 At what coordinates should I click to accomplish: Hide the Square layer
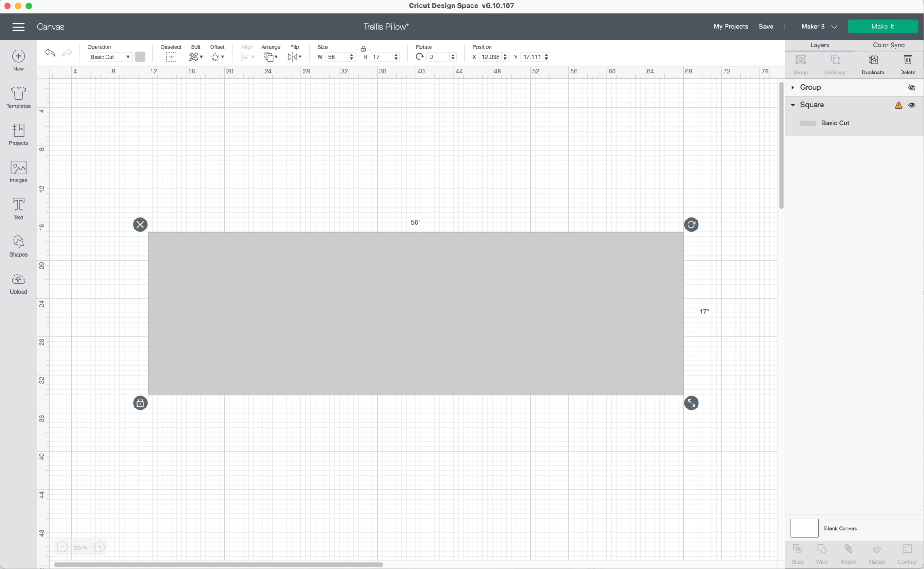tap(911, 105)
